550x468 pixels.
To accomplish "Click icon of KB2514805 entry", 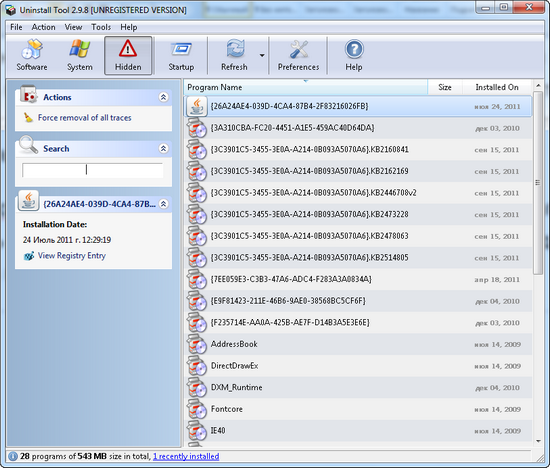I will coord(197,258).
